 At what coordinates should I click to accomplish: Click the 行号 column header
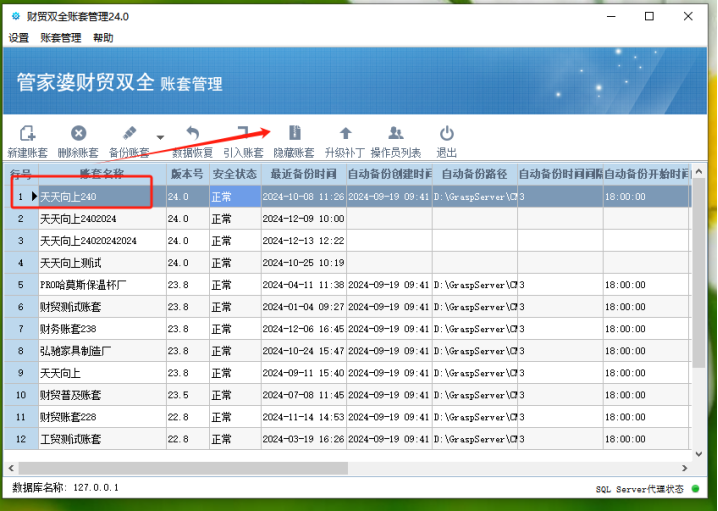(21, 174)
